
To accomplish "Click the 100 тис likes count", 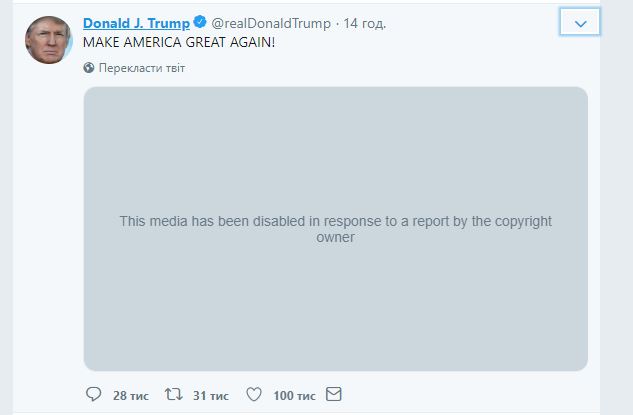I will (x=295, y=396).
